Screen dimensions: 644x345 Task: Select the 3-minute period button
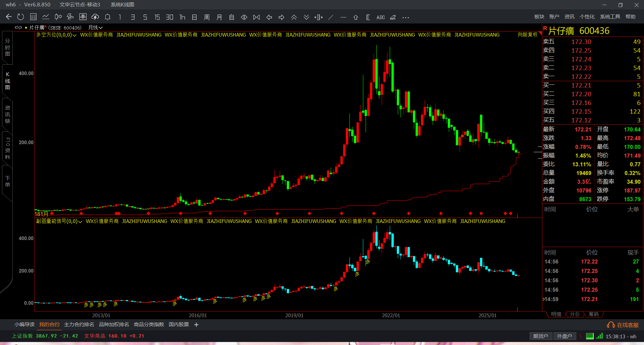click(133, 17)
